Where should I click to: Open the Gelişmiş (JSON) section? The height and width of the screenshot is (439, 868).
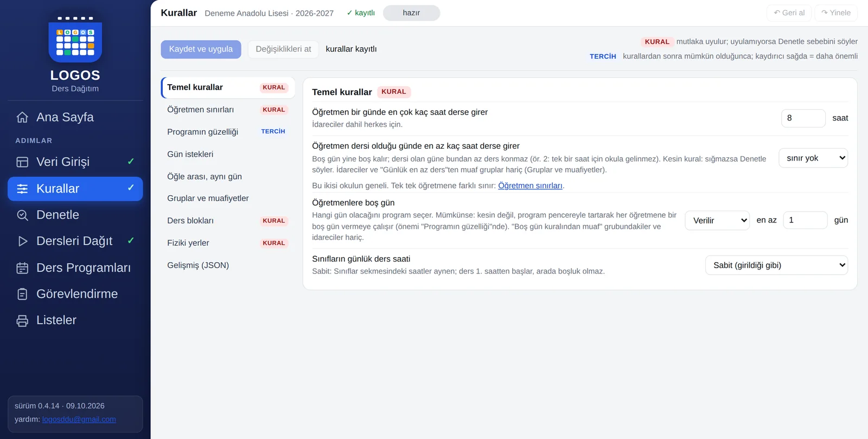tap(228, 265)
